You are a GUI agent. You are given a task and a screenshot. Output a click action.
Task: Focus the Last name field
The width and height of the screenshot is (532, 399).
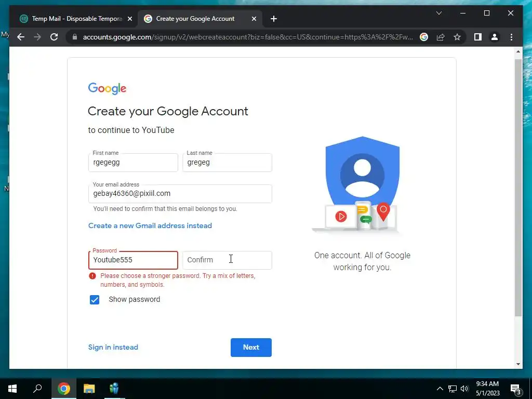[227, 163]
